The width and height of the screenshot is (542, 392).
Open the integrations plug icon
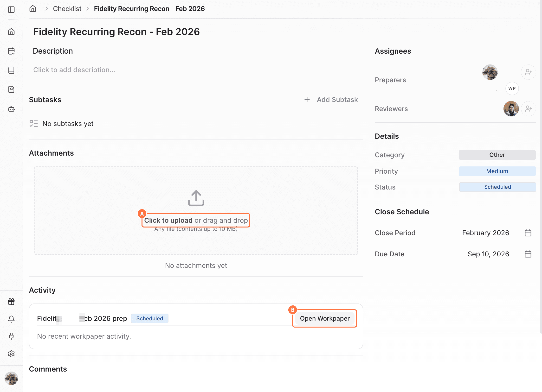[x=11, y=336]
